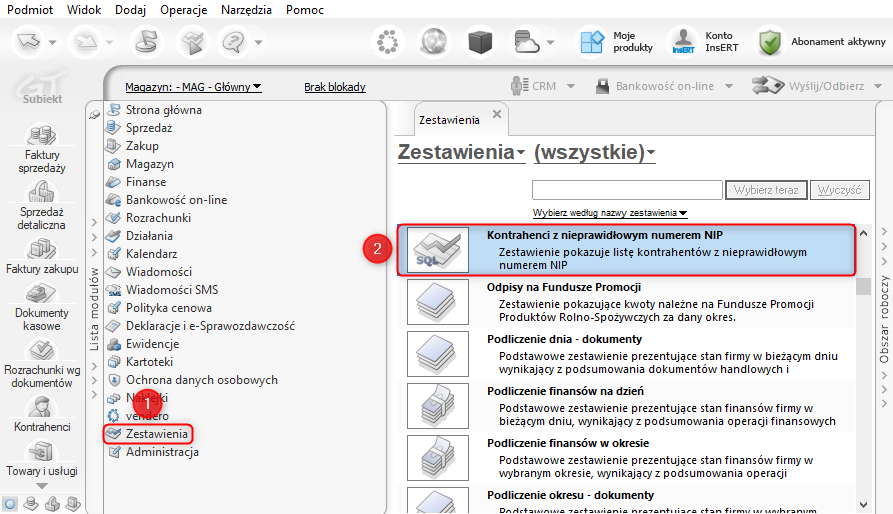Image resolution: width=893 pixels, height=514 pixels.
Task: Open Konto InsERT icon
Action: pyautogui.click(x=683, y=42)
